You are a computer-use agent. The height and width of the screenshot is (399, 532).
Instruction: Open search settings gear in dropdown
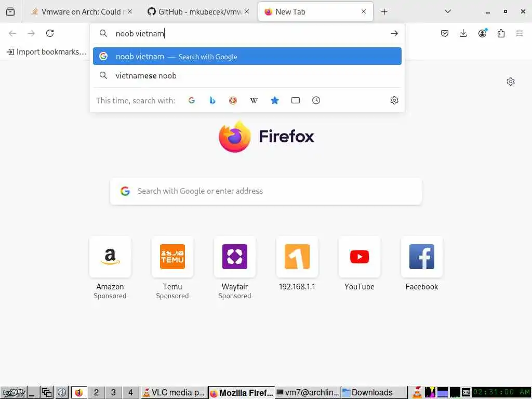point(394,100)
